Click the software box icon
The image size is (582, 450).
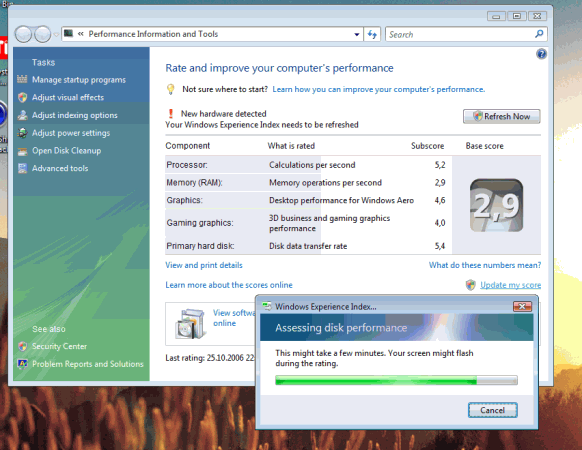click(x=191, y=323)
